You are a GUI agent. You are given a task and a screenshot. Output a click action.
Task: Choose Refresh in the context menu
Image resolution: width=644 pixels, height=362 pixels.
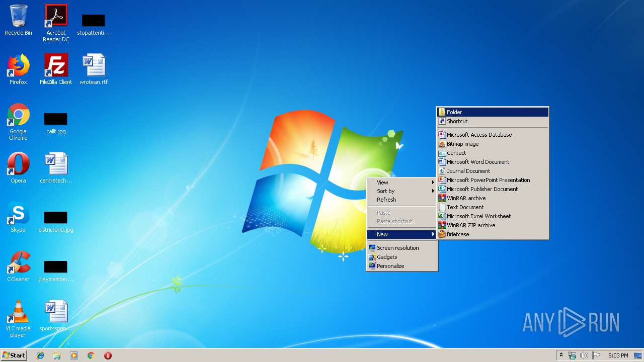coord(401,200)
